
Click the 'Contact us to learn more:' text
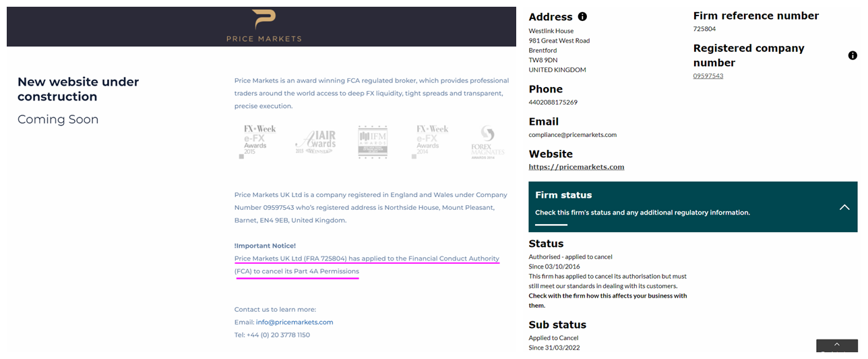pyautogui.click(x=275, y=309)
